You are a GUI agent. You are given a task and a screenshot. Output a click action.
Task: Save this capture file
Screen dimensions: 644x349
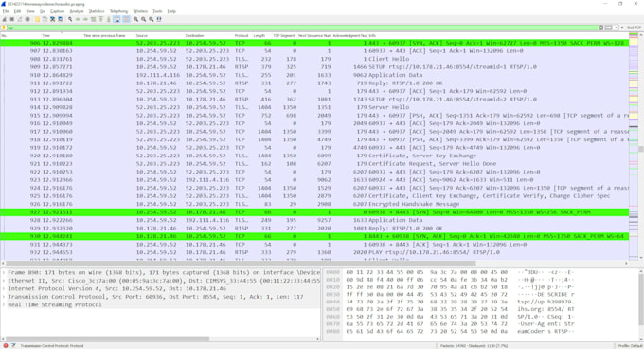[x=45, y=19]
